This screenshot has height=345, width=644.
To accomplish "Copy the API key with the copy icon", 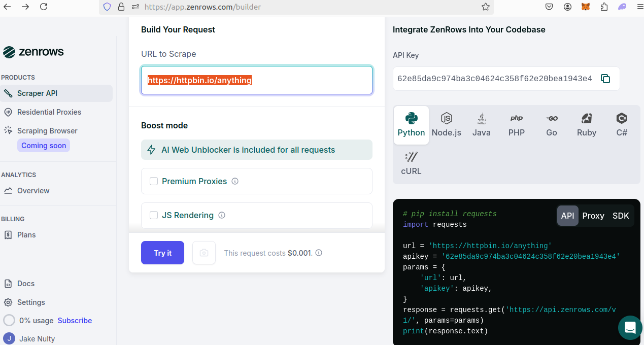I will pyautogui.click(x=605, y=79).
